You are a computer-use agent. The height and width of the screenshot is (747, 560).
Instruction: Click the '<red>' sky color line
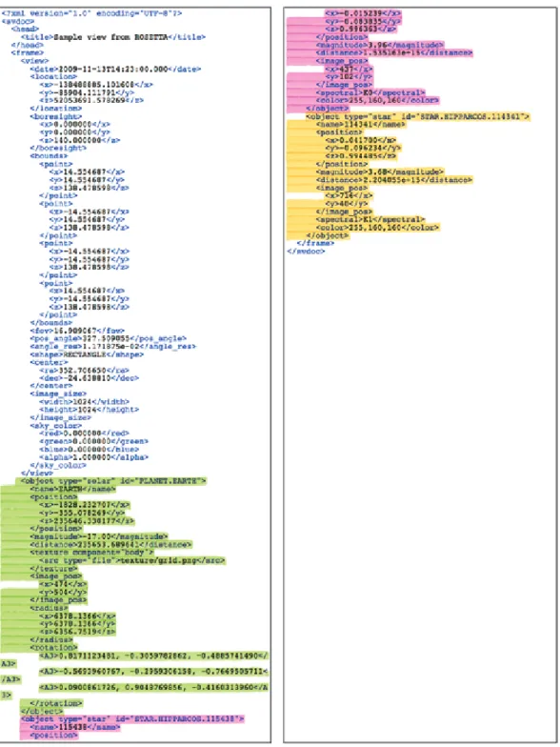tap(84, 434)
